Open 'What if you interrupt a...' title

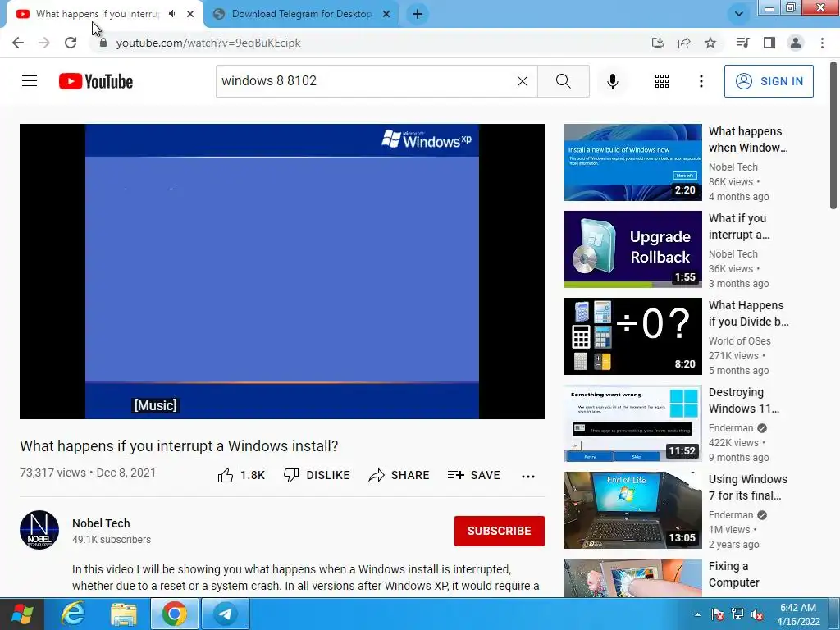[x=739, y=226]
